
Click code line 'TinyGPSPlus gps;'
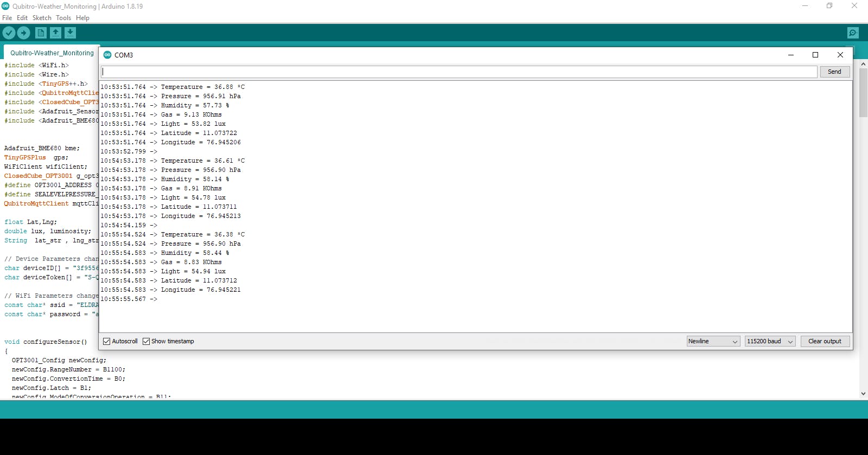coord(36,157)
